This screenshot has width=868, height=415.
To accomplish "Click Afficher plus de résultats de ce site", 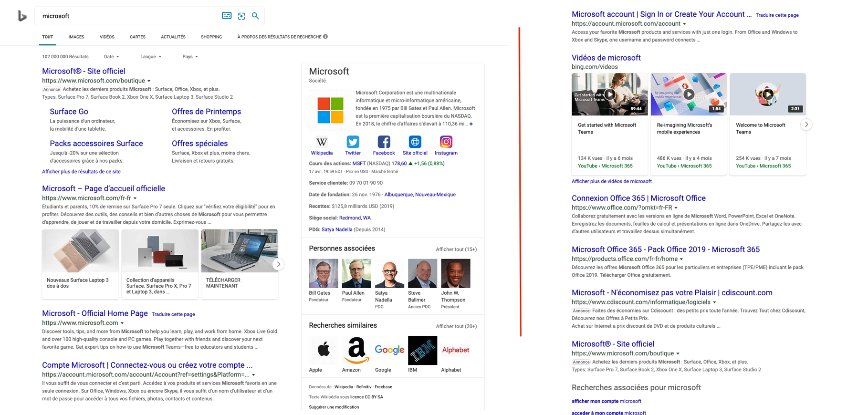I will coord(81,172).
